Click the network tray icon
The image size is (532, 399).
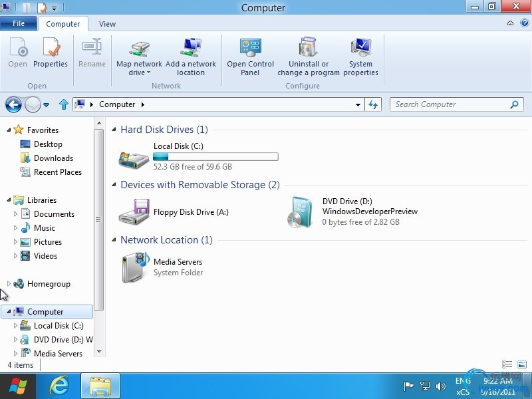424,386
